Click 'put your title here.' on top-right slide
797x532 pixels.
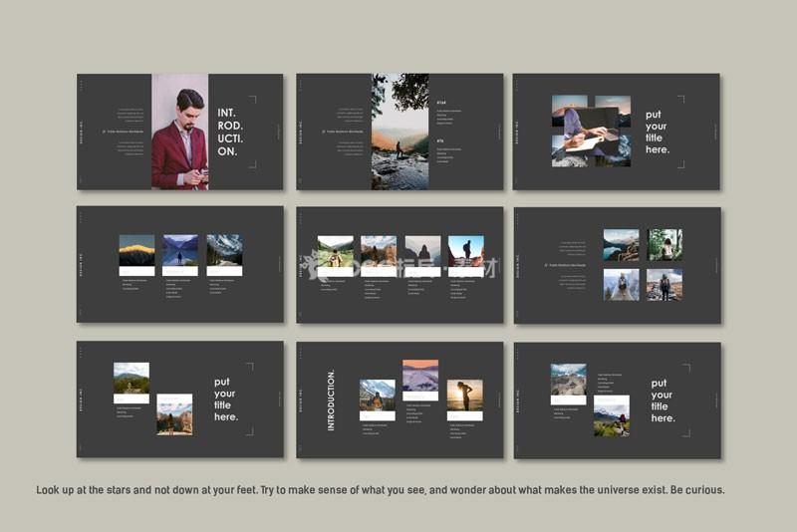click(659, 133)
